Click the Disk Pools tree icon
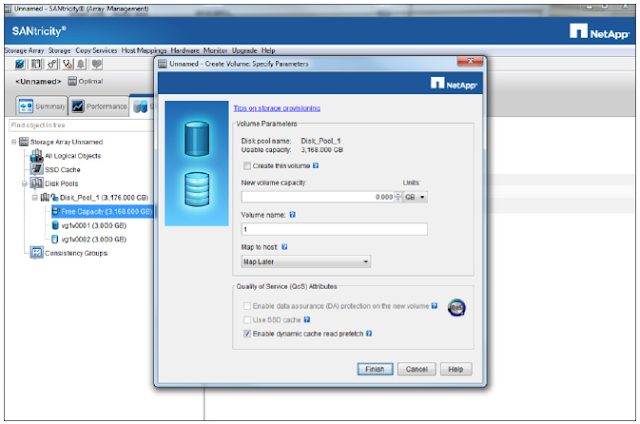The height and width of the screenshot is (424, 640). [37, 183]
